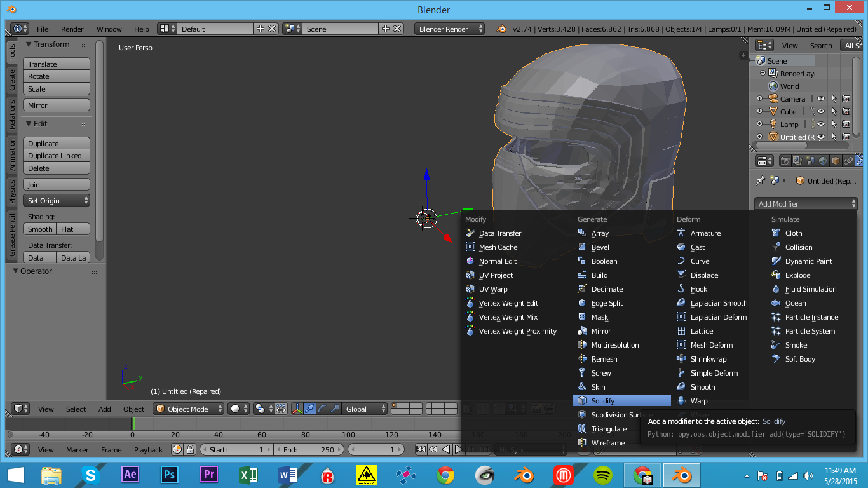Click the End frame field
Image resolution: width=868 pixels, height=488 pixels.
point(308,450)
